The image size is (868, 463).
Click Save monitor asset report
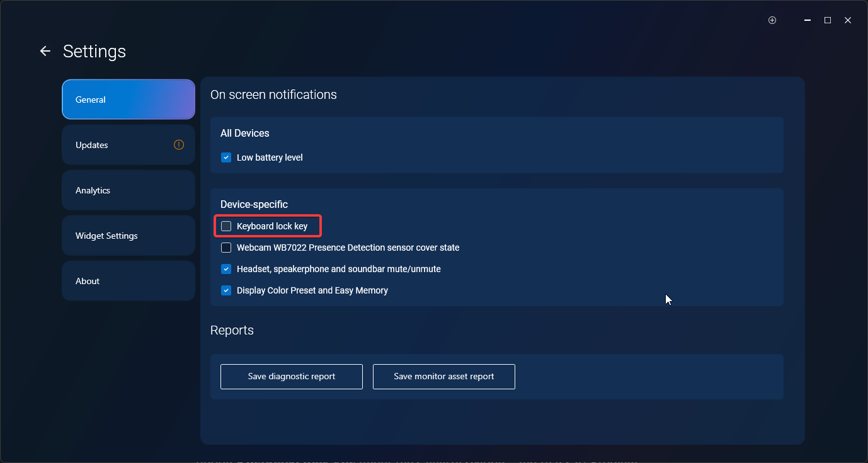coord(443,377)
